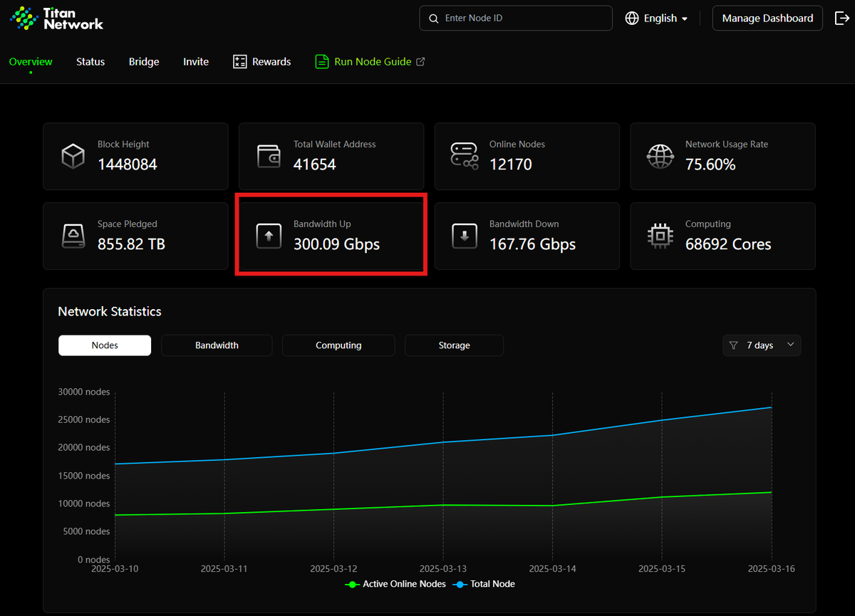Click the Computing chip icon

pos(660,236)
